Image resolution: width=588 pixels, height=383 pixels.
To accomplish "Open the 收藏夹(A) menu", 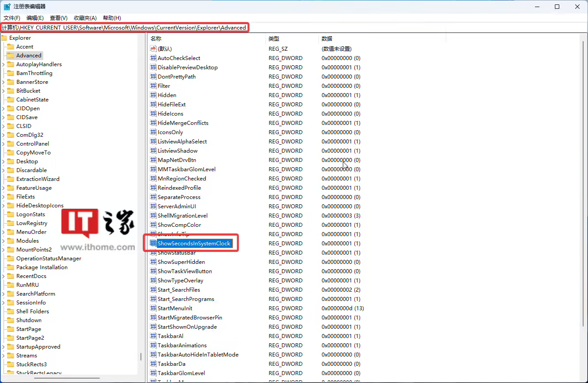I will point(85,18).
